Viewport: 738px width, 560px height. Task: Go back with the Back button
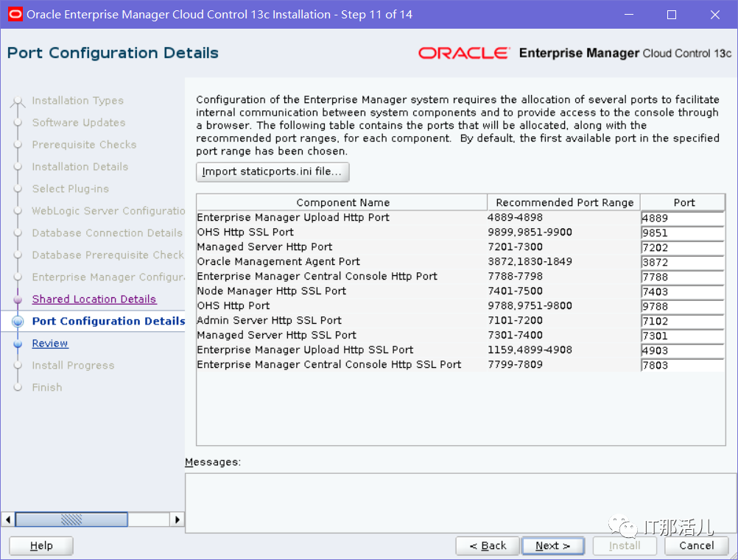pos(488,546)
